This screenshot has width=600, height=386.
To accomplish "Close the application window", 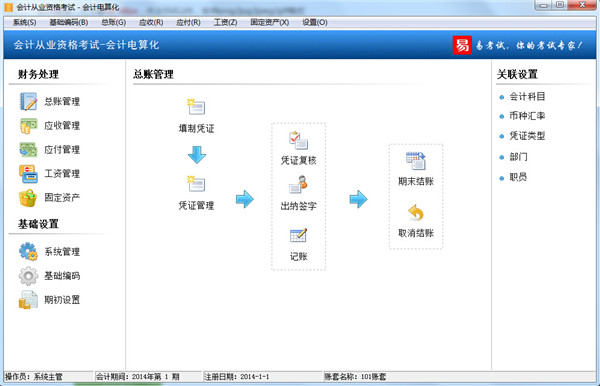I will pos(582,5).
